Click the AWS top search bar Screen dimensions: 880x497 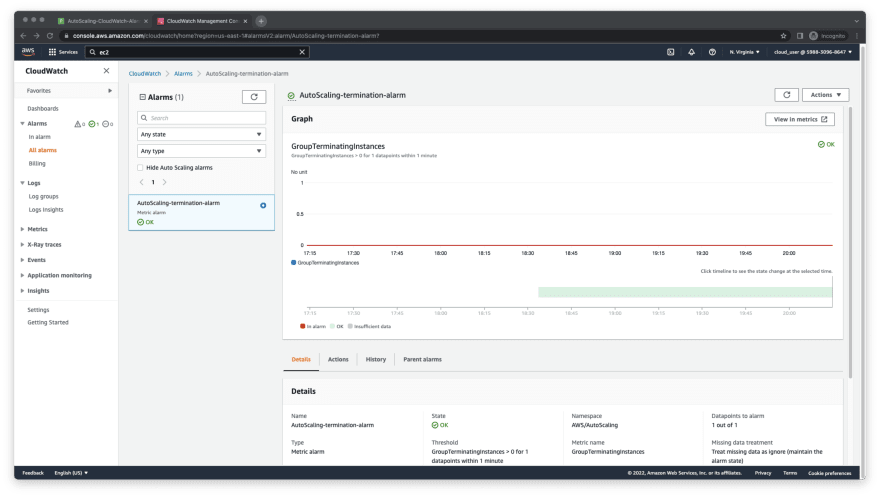pos(197,52)
